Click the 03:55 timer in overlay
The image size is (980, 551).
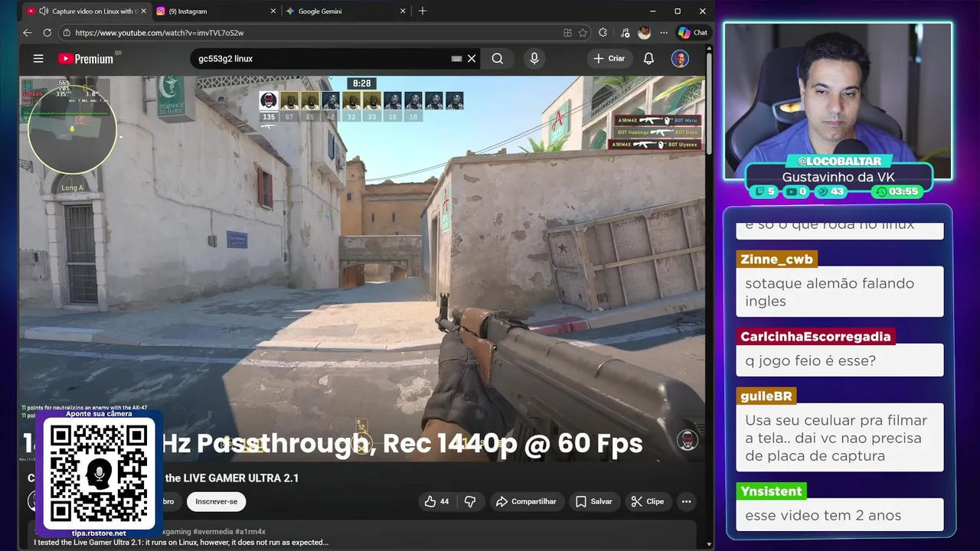[x=899, y=191]
